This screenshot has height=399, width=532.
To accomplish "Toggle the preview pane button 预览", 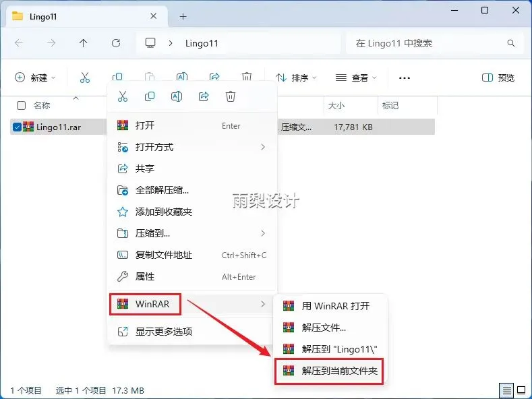I will point(498,78).
